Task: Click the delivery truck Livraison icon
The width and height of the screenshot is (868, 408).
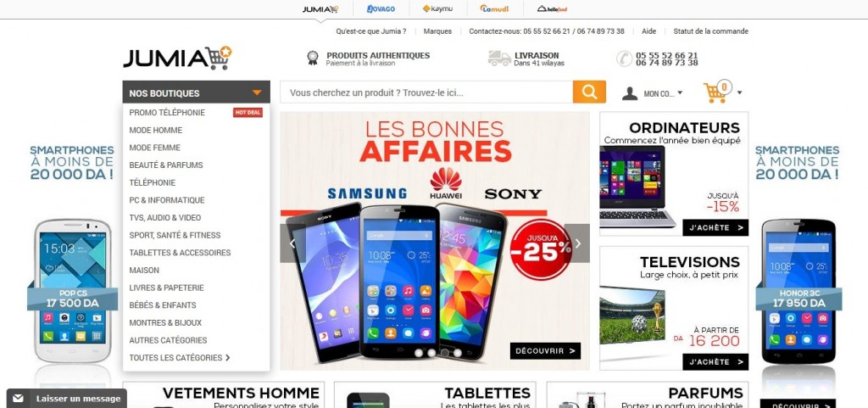Action: [499, 59]
